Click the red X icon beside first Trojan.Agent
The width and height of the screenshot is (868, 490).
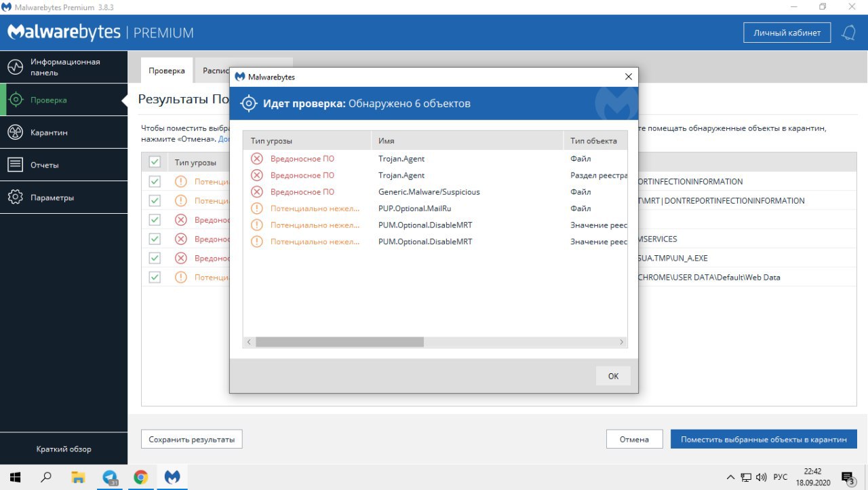(256, 158)
